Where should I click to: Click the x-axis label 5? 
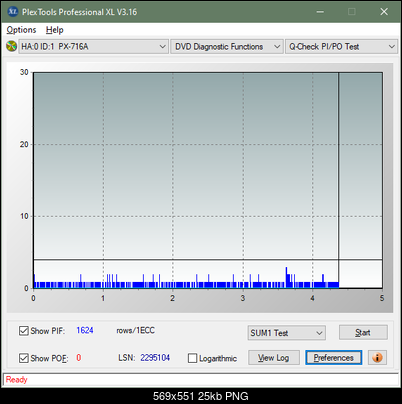(382, 298)
